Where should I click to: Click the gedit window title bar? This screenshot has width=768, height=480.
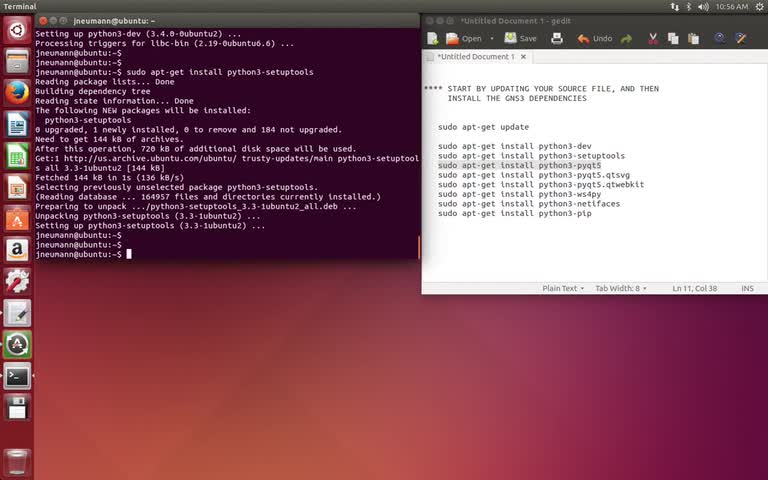click(x=594, y=21)
